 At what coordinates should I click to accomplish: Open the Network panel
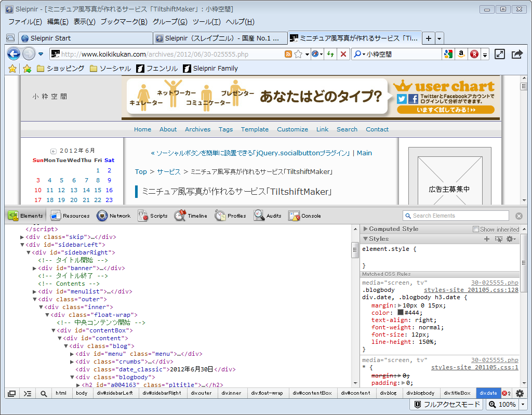tap(114, 216)
